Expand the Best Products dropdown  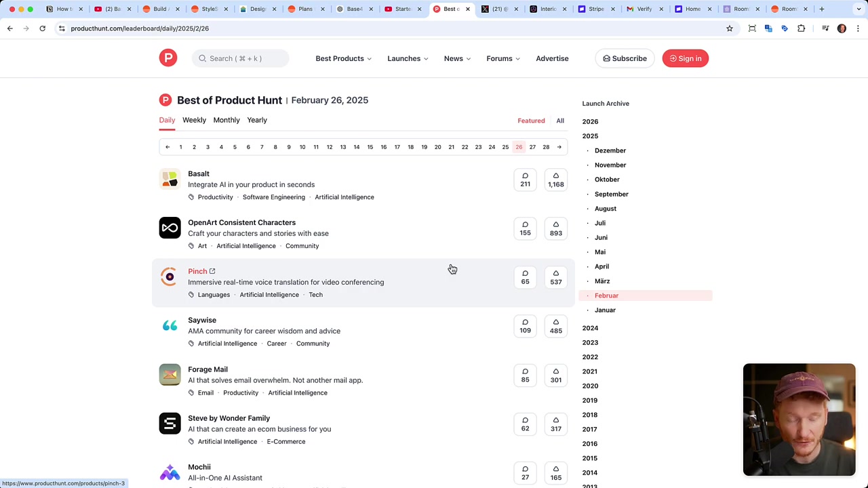(343, 58)
